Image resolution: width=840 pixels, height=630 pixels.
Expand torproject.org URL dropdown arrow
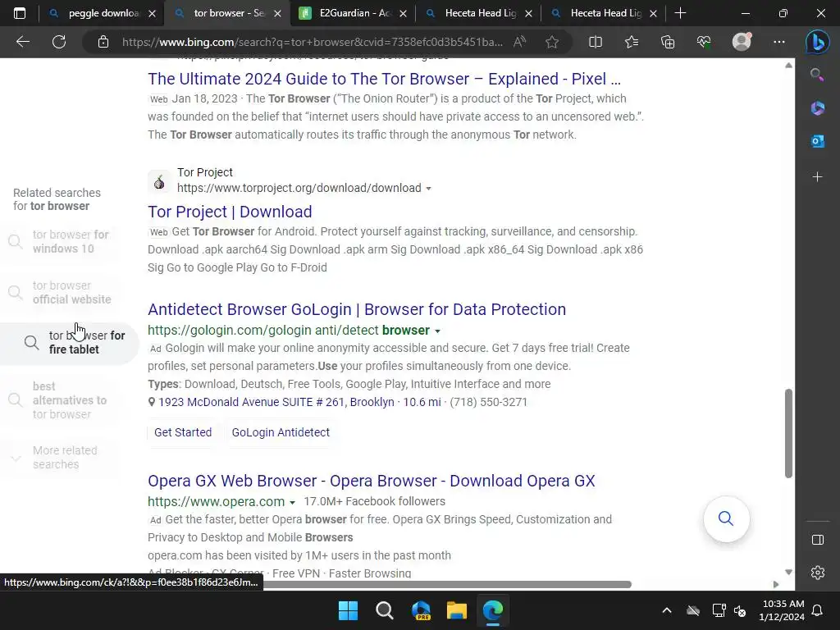coord(428,189)
